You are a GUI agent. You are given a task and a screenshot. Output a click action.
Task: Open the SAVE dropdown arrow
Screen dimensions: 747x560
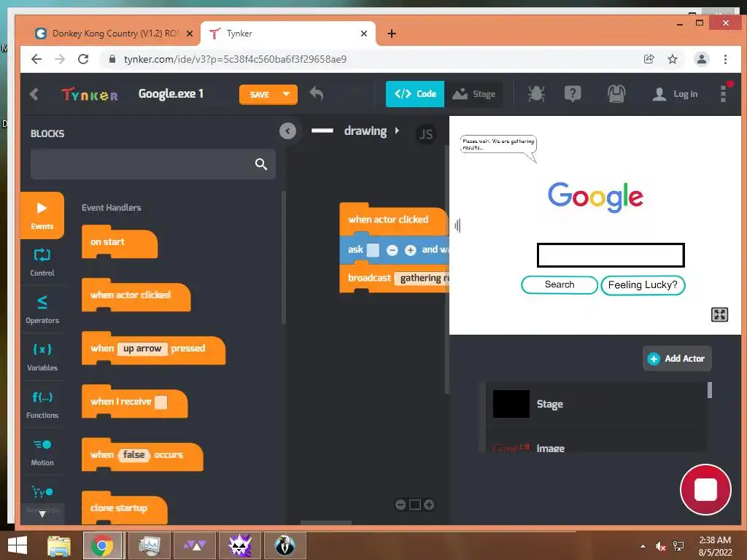tap(286, 94)
